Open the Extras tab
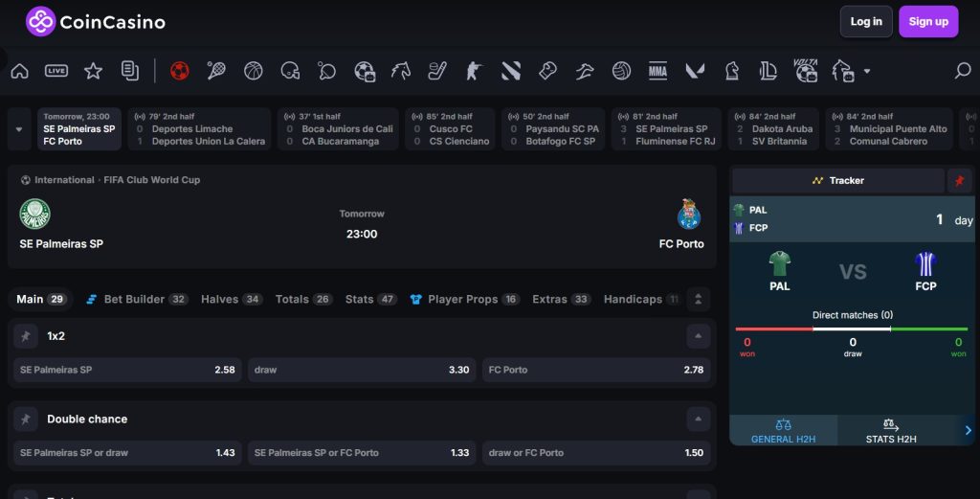This screenshot has height=499, width=980. pyautogui.click(x=562, y=300)
